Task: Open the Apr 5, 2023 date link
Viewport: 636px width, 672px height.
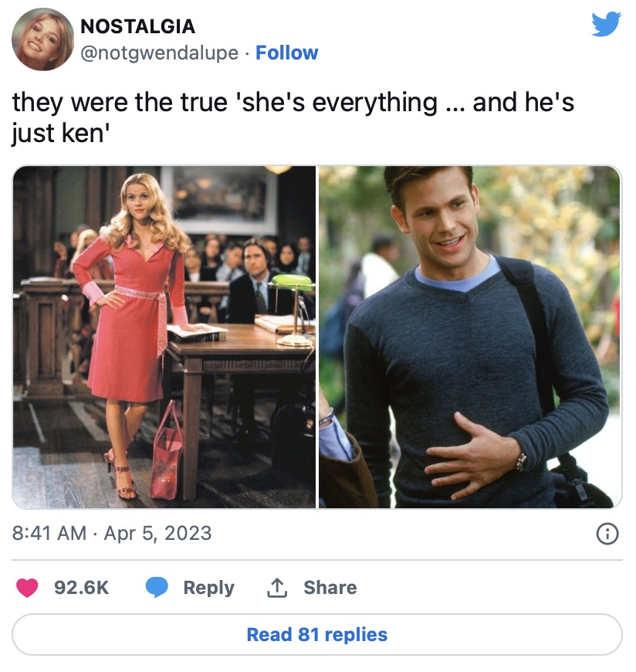Action: [157, 534]
